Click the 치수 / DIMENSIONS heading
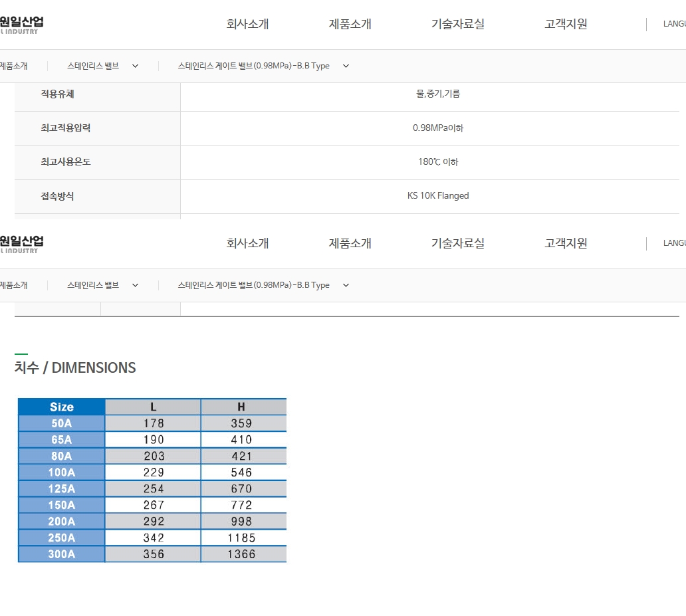Screen dimensions: 686x616 [75, 367]
